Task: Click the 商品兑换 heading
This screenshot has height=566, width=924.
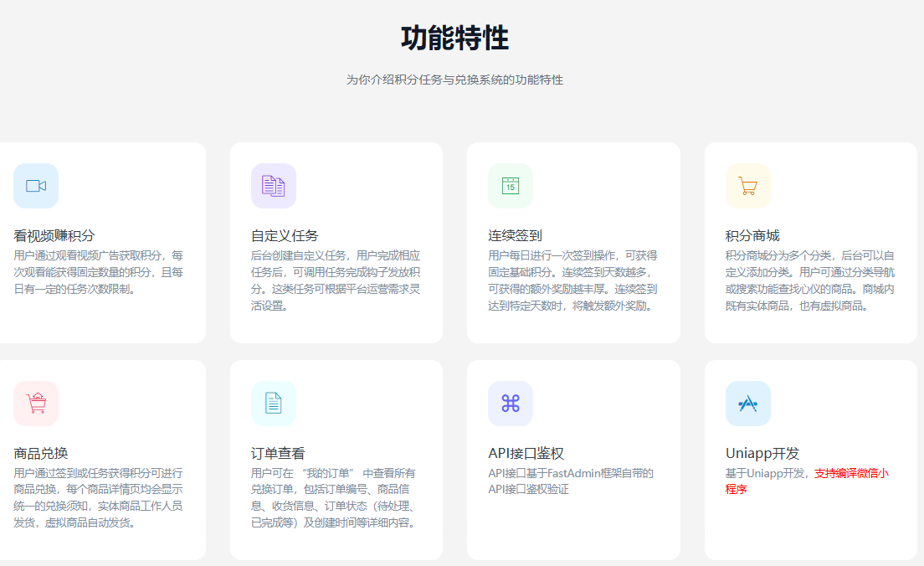Action: [41, 454]
